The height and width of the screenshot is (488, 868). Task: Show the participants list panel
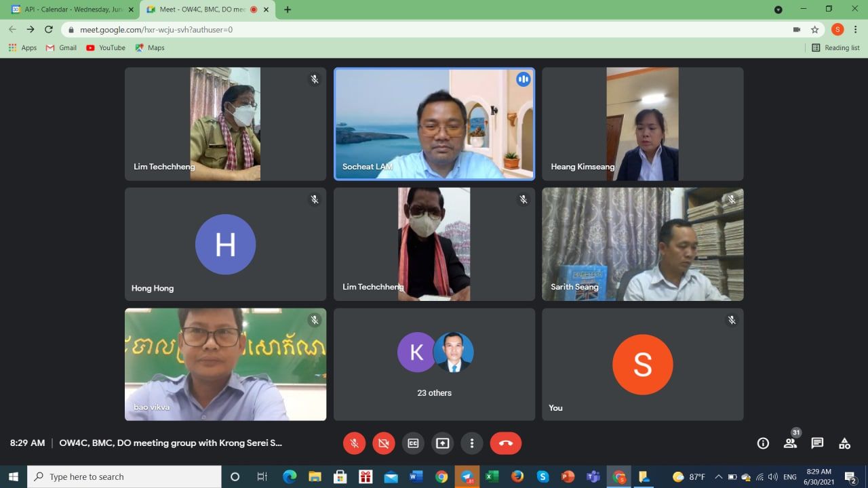pos(790,443)
